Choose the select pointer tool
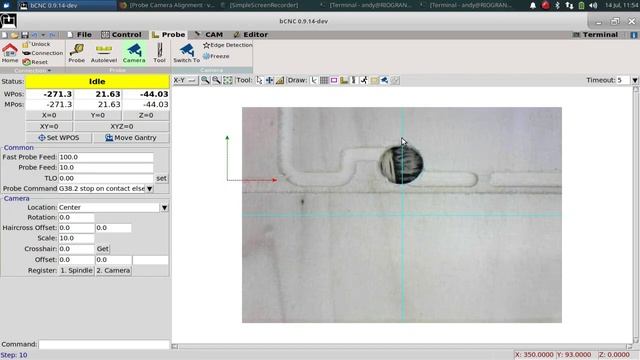 (259, 80)
